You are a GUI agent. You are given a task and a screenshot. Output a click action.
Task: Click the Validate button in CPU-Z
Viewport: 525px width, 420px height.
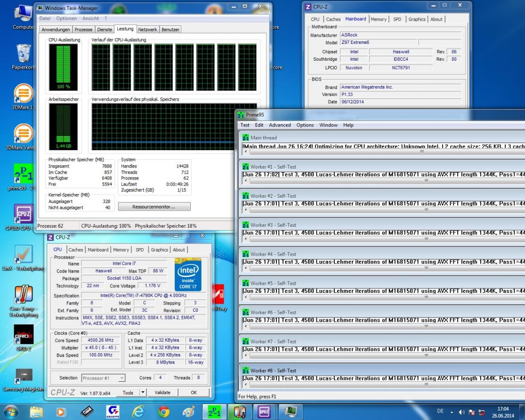pos(162,392)
